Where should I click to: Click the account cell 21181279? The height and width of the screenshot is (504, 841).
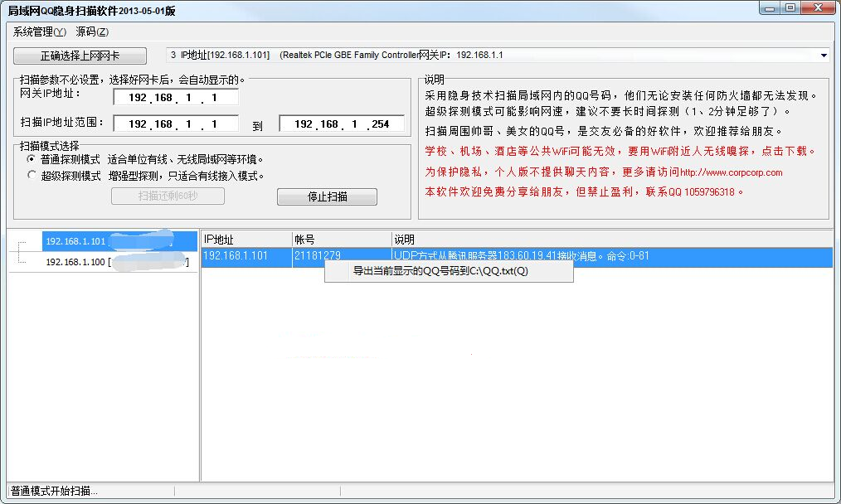318,256
